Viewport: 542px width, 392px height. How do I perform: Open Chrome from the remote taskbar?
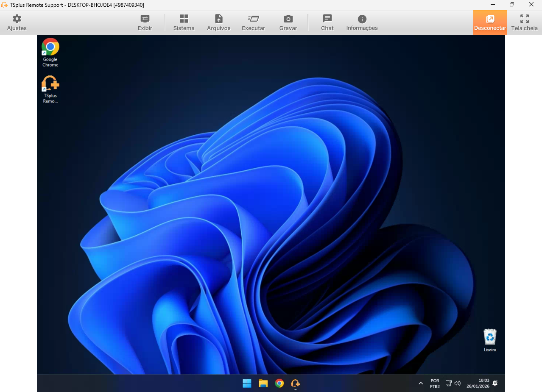279,384
